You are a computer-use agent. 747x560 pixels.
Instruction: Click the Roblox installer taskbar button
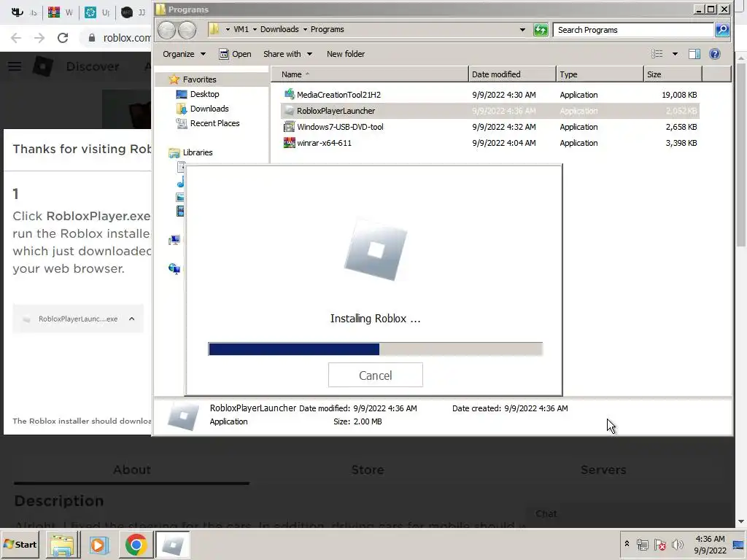[172, 545]
